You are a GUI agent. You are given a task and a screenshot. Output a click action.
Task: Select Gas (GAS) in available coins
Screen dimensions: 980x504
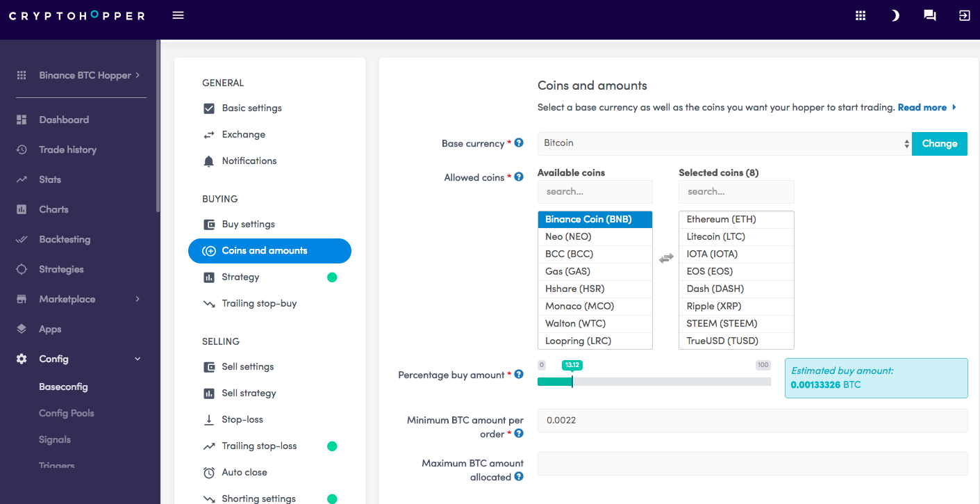595,272
